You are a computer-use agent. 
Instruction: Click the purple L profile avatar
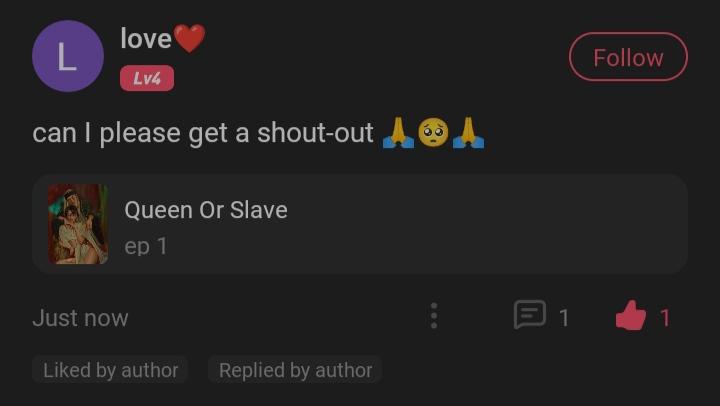[x=68, y=56]
